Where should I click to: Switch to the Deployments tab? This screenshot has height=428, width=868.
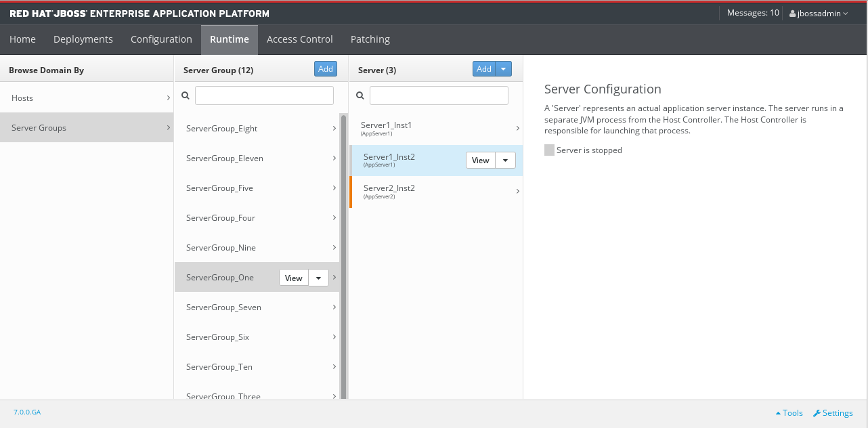tap(83, 39)
